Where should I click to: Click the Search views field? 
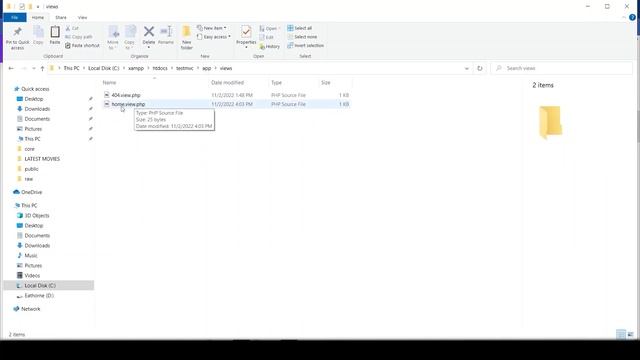coord(562,68)
